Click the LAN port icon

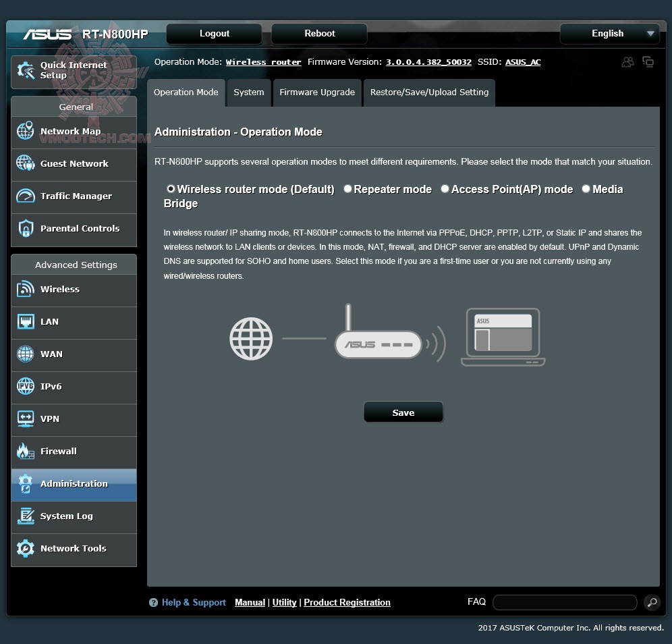pyautogui.click(x=26, y=321)
